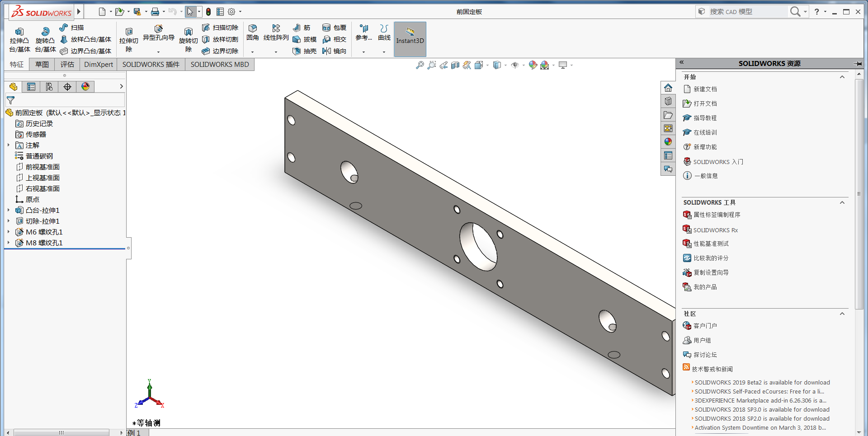This screenshot has width=868, height=436.
Task: Expand the 注解 folder in the tree
Action: click(x=8, y=145)
